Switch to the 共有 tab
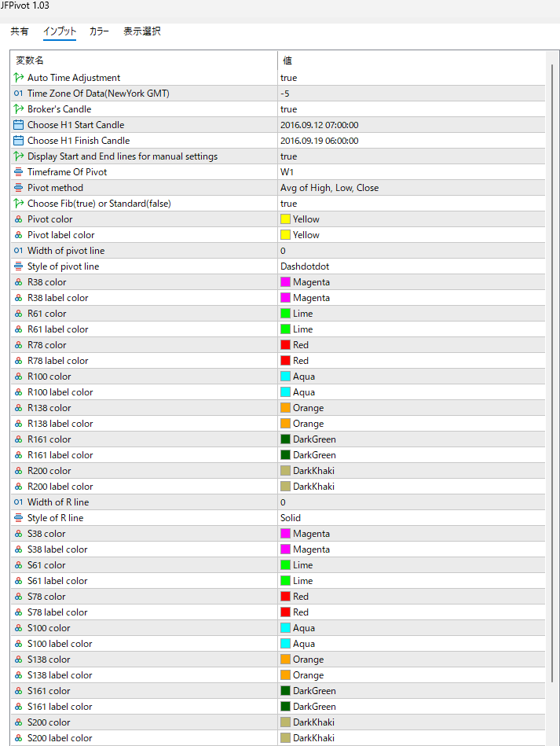This screenshot has height=746, width=560. [20, 31]
